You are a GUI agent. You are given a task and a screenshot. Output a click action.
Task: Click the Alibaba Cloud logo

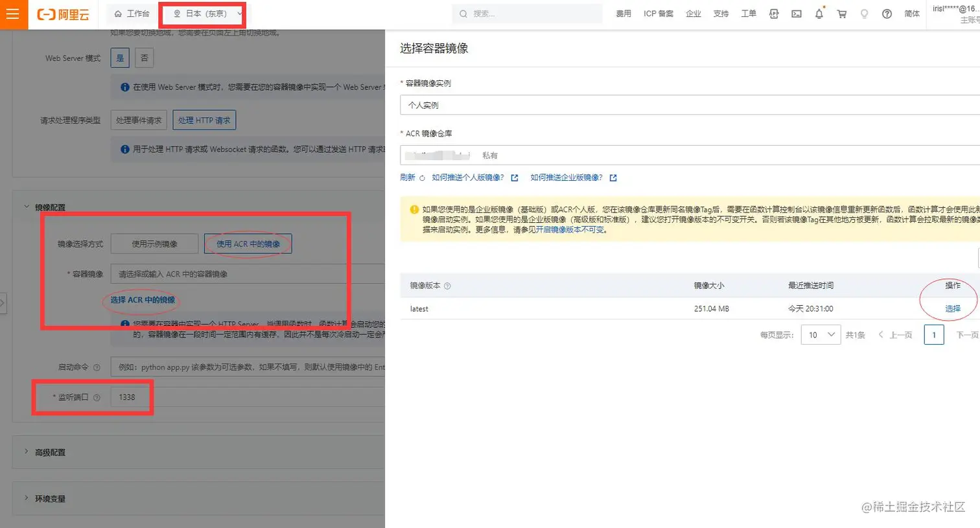[x=63, y=14]
